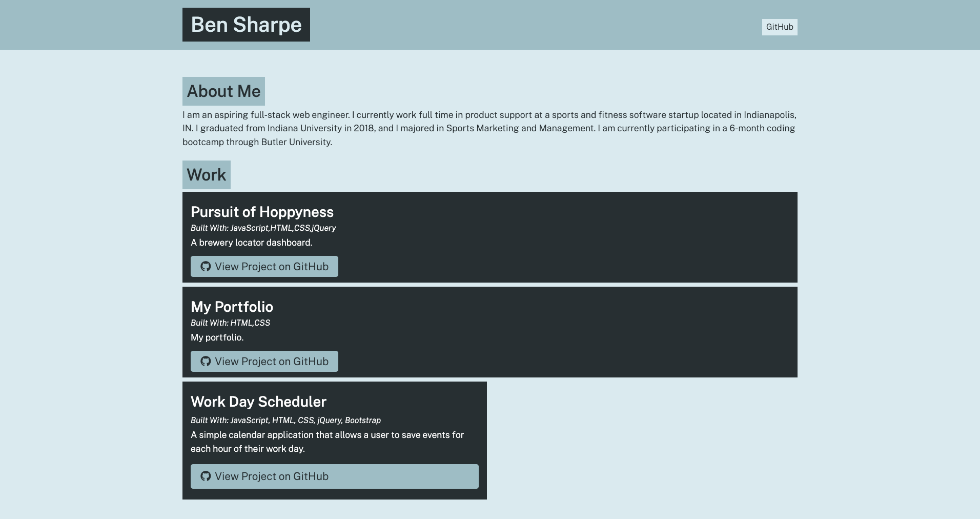980x519 pixels.
Task: Click the View Project on GitHub button for My Portfolio
Action: [264, 361]
